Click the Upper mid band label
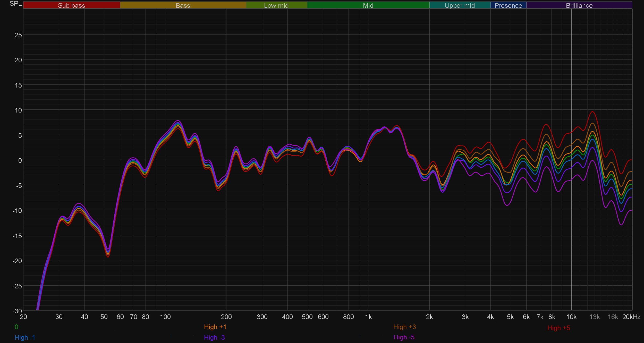 [x=460, y=5]
